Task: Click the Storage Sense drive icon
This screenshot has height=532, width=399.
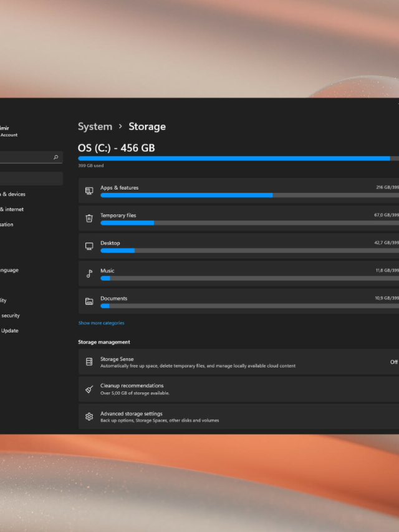Action: tap(89, 362)
